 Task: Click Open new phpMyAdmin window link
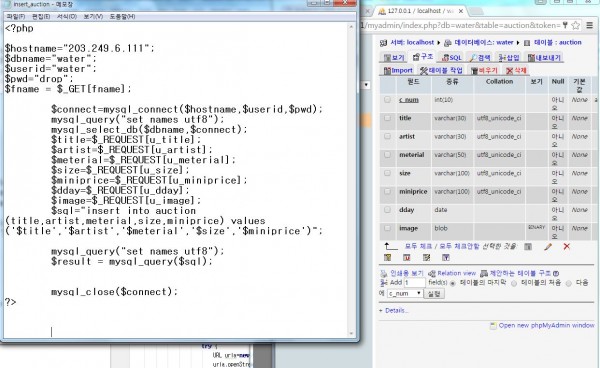point(546,326)
